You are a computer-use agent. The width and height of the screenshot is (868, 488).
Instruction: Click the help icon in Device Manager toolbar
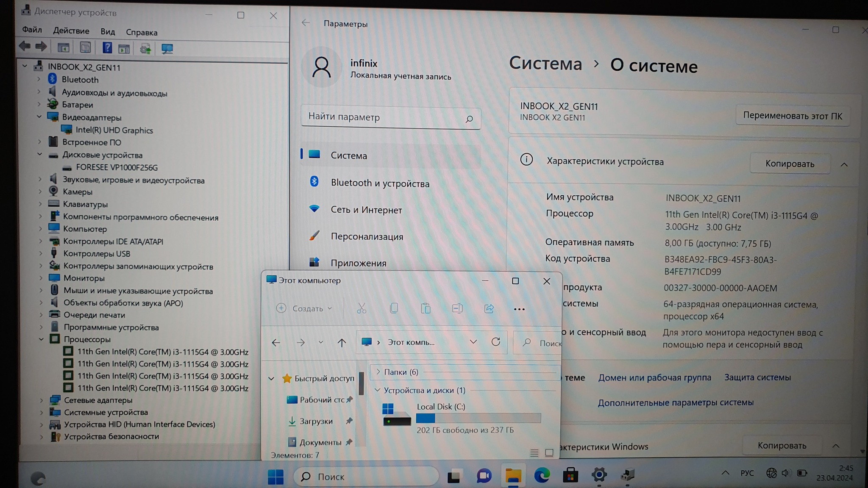point(107,48)
